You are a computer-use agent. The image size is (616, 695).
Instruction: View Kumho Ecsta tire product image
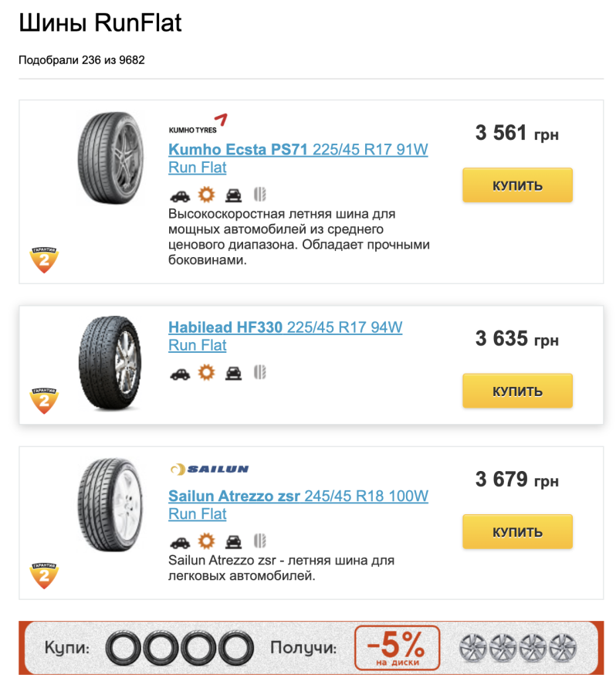coord(111,158)
